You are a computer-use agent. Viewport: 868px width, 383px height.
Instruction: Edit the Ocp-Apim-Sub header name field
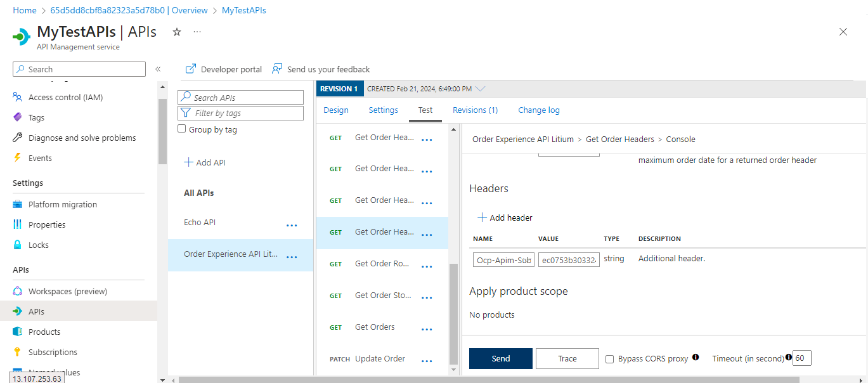pos(503,260)
